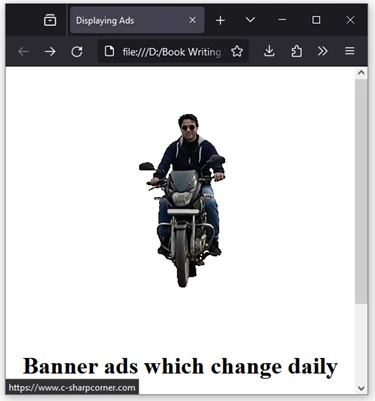
Task: Reload the current page
Action: click(x=77, y=51)
